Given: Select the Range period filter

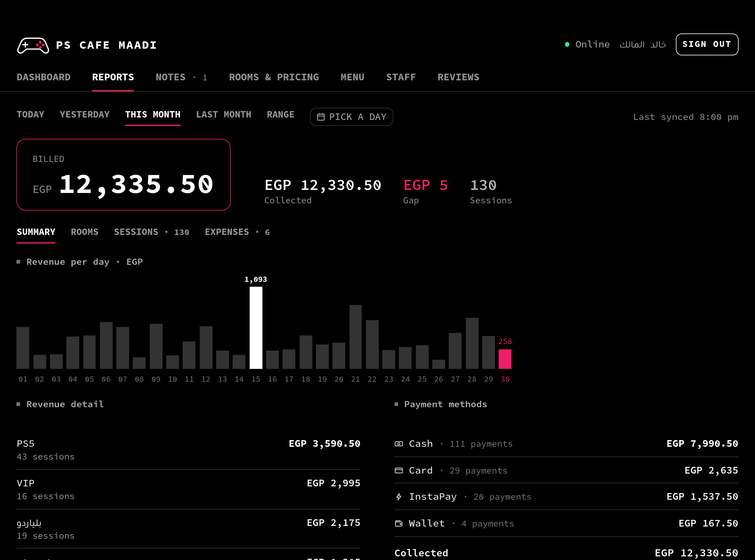Looking at the screenshot, I should (x=280, y=114).
